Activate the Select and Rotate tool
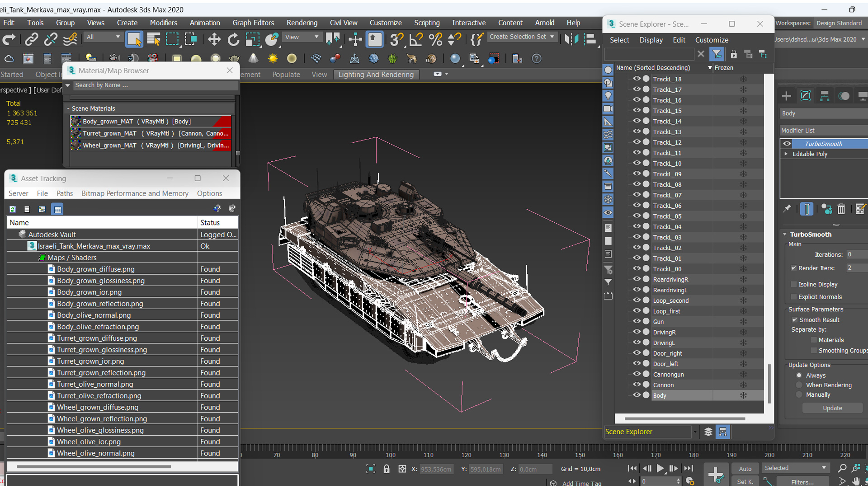Viewport: 868px width, 488px height. point(233,39)
